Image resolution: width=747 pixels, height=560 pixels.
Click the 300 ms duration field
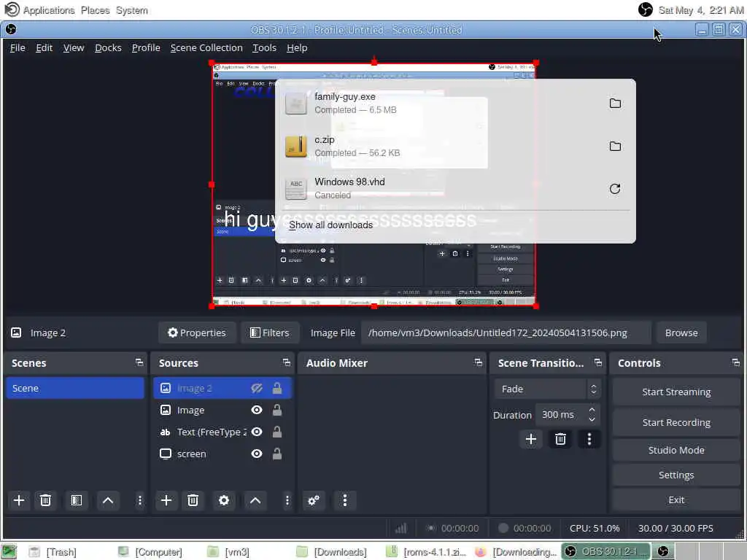pyautogui.click(x=562, y=415)
